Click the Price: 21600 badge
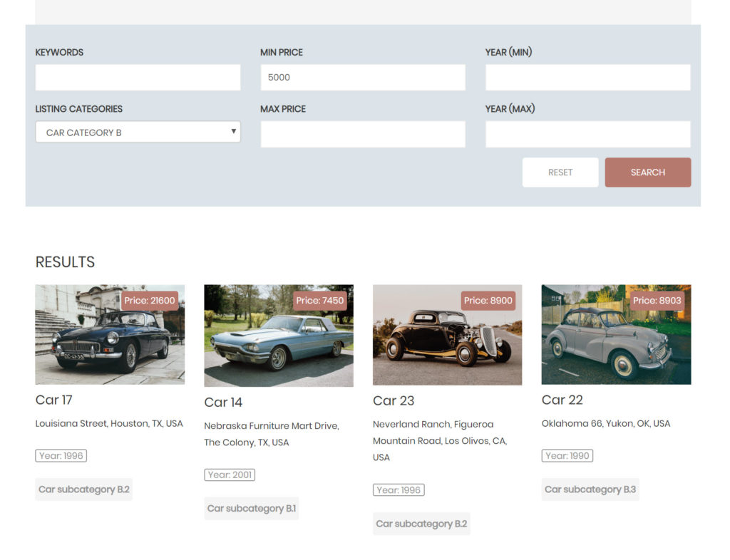Viewport: 730px width, 560px height. [x=149, y=301]
